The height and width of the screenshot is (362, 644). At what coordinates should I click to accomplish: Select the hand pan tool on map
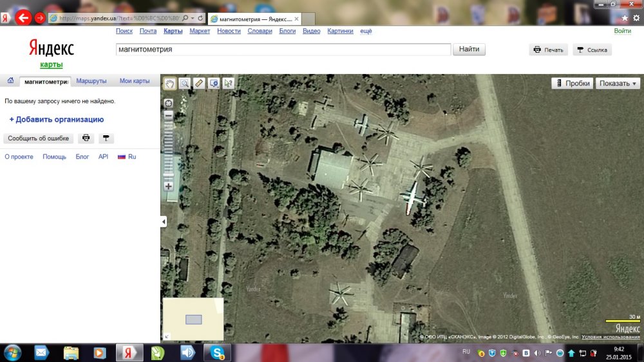[x=170, y=83]
